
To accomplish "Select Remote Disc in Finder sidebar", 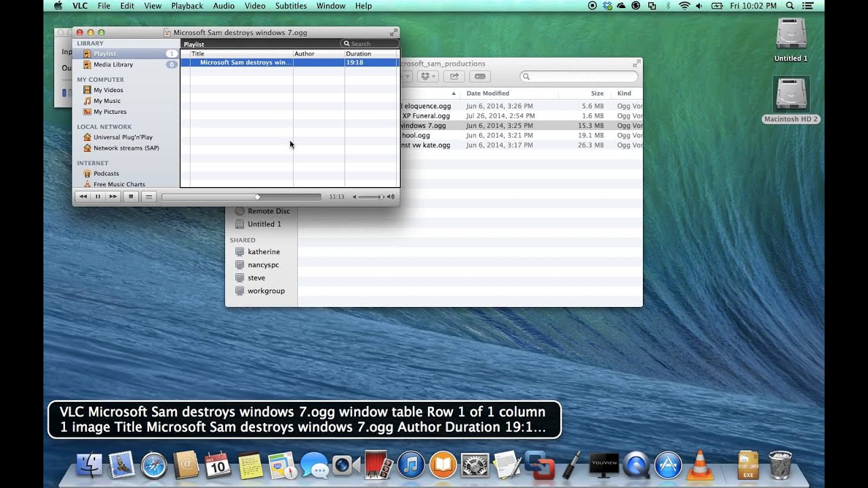I will [x=262, y=211].
